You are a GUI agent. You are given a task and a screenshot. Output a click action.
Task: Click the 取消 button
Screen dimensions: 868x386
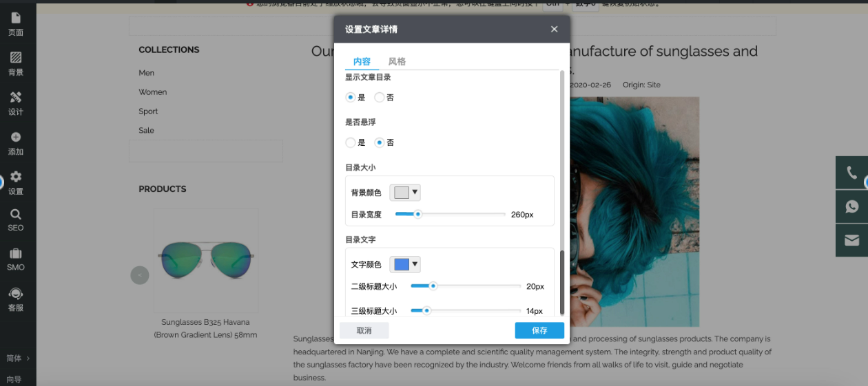[x=364, y=330]
